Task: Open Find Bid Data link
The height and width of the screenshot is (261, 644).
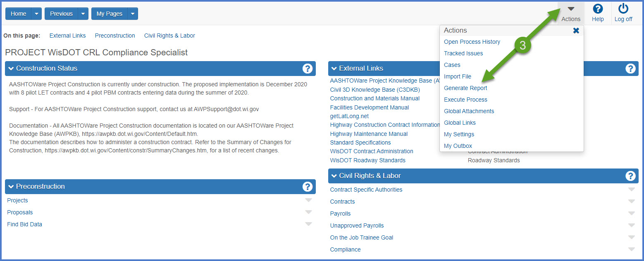Action: (24, 224)
